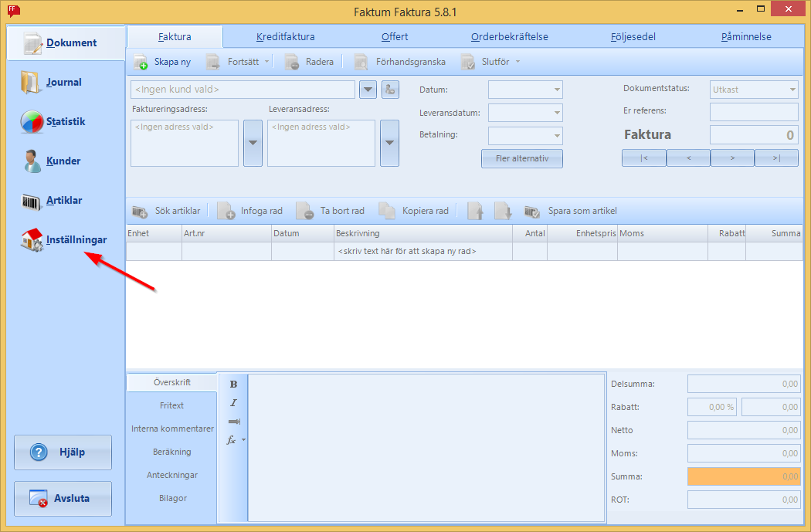
Task: Go to previous invoice button
Action: [688, 158]
